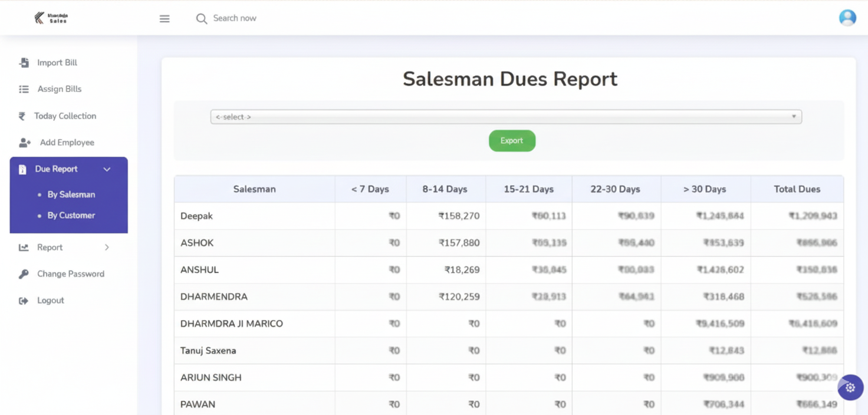Click the Logout exit icon
Screen dimensions: 868x415
[x=24, y=301]
